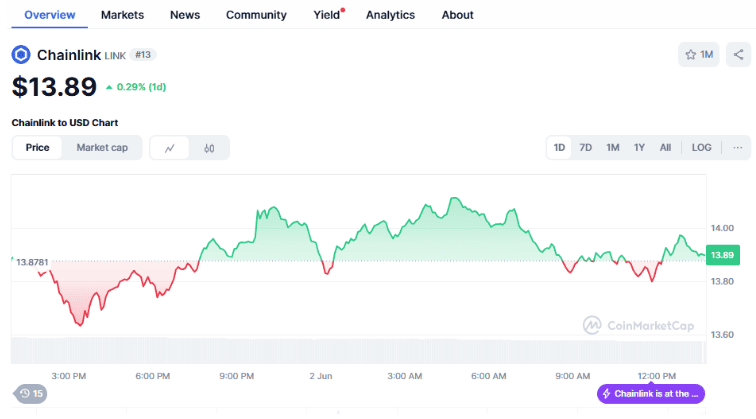Click the 3:00 PM time axis label
Image resolution: width=756 pixels, height=419 pixels.
pyautogui.click(x=68, y=376)
